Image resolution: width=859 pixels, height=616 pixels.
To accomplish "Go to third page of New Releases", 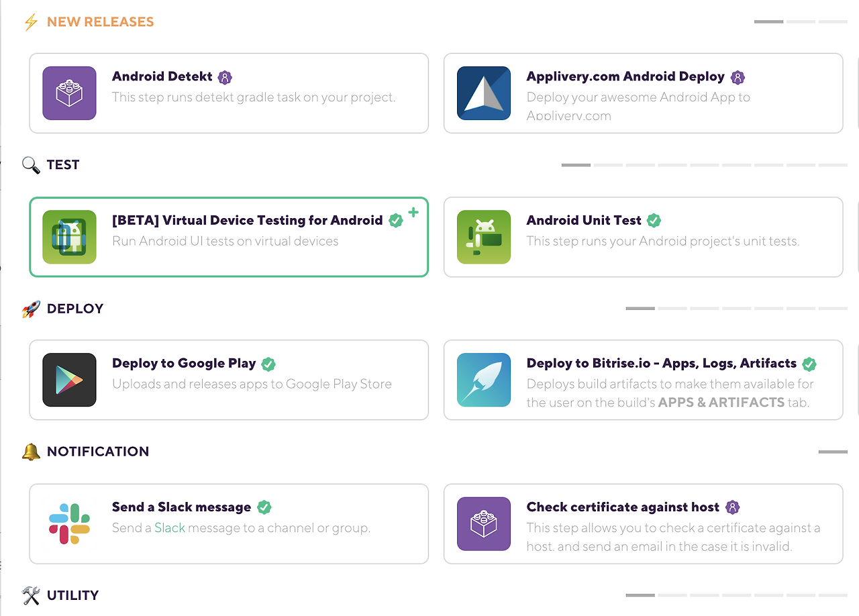I will 833,22.
